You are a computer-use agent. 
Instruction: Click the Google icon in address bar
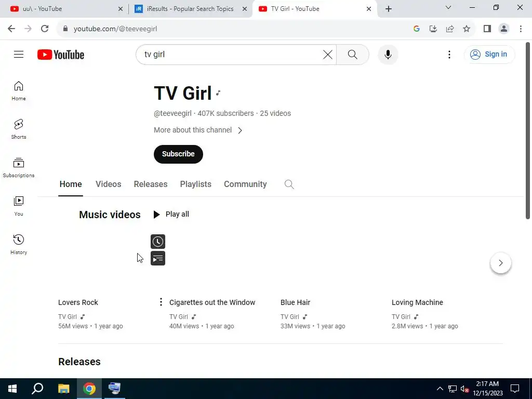click(x=417, y=29)
